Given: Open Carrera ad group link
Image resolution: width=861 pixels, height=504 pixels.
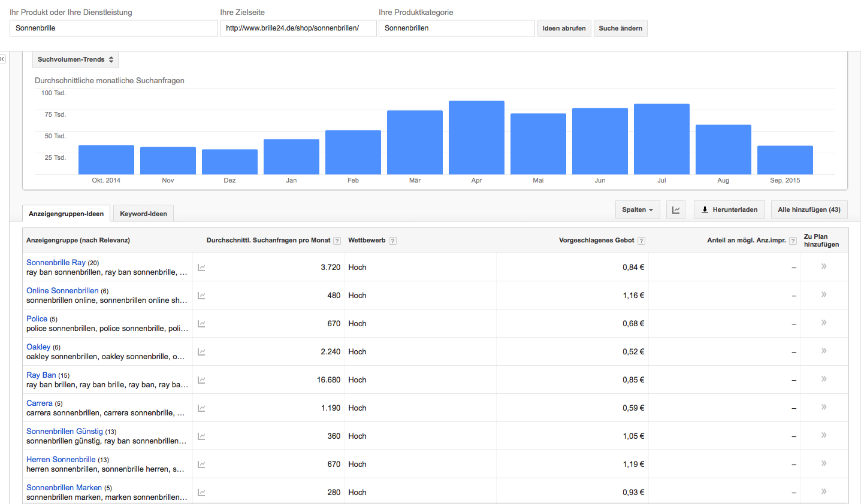Looking at the screenshot, I should (x=40, y=403).
